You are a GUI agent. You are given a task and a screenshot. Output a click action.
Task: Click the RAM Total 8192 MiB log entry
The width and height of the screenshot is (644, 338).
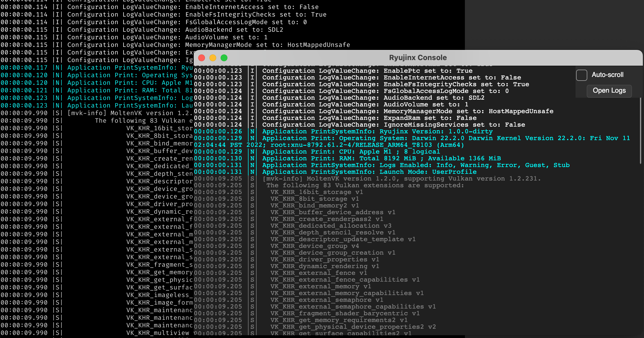click(379, 158)
